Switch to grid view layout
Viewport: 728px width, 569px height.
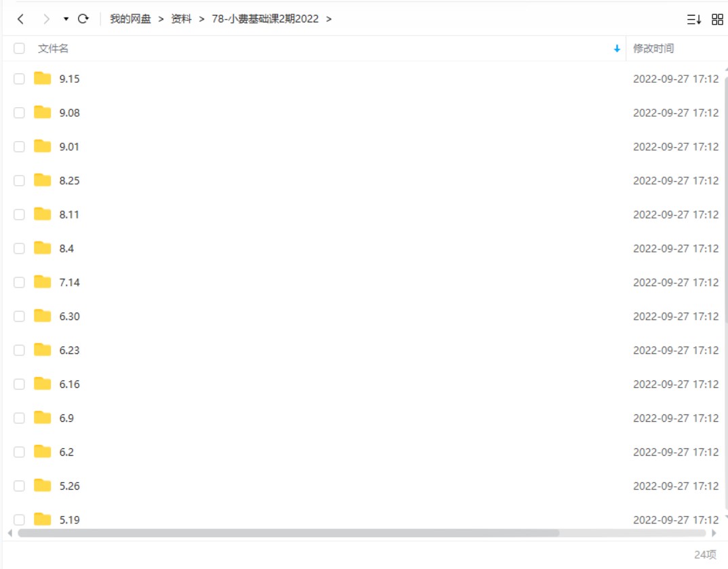click(717, 20)
